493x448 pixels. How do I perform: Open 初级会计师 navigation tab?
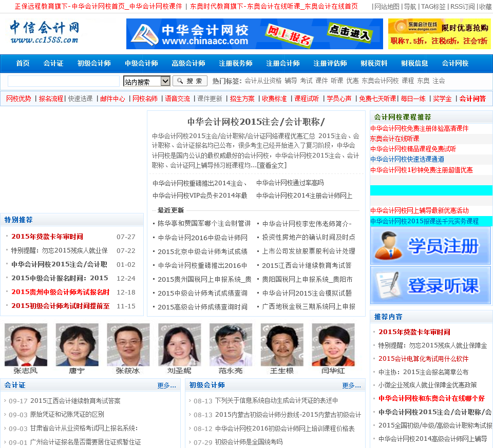tap(94, 64)
